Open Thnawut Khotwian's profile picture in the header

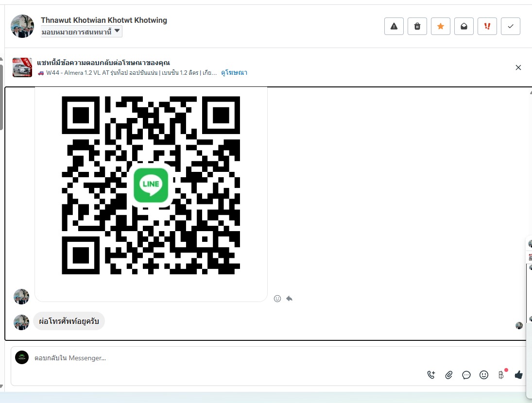22,26
